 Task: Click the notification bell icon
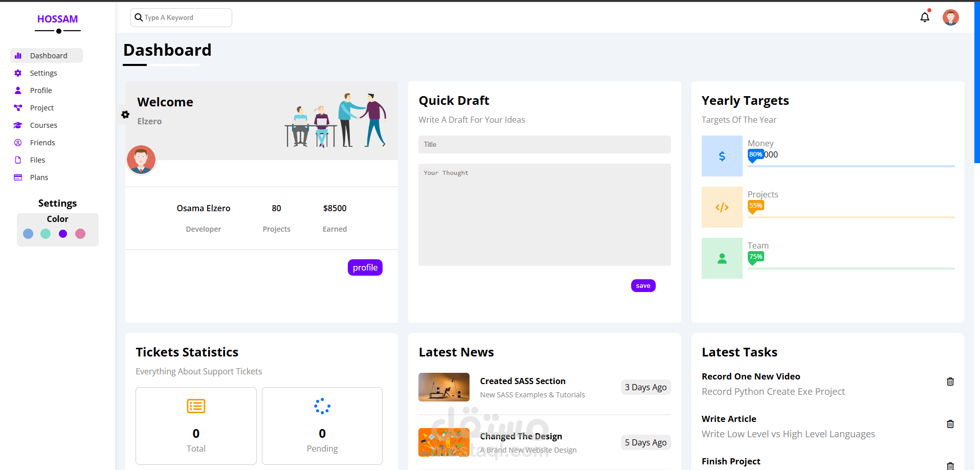click(924, 16)
